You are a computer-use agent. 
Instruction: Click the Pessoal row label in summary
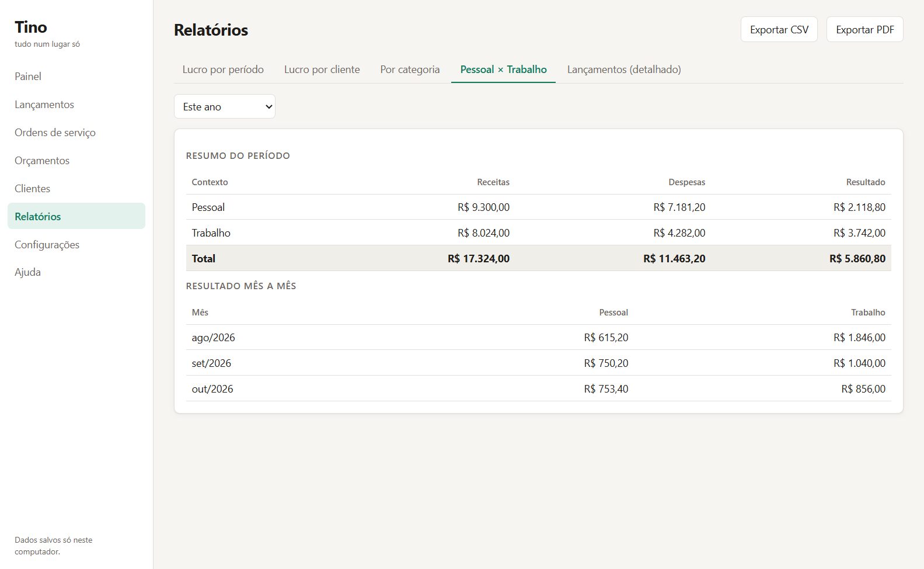pyautogui.click(x=208, y=207)
